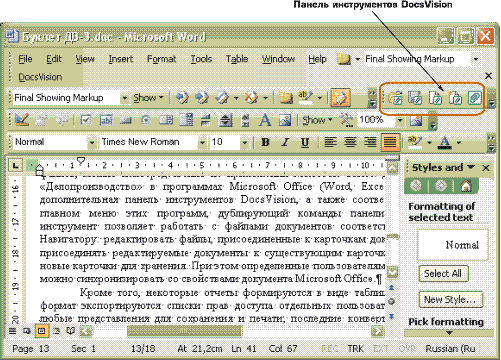This screenshot has height=360, width=501.
Task: Insert a New Comment from Reviewing toolbar
Action: (285, 98)
